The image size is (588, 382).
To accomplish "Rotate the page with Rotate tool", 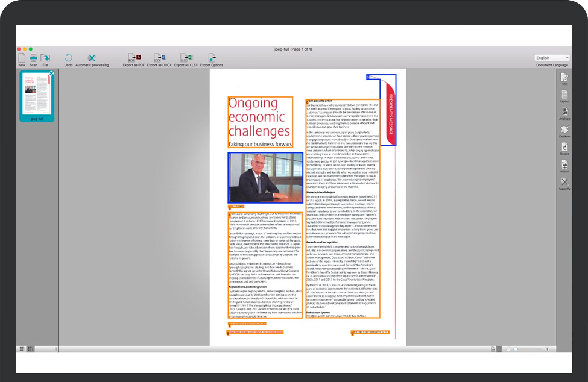I will 564,148.
